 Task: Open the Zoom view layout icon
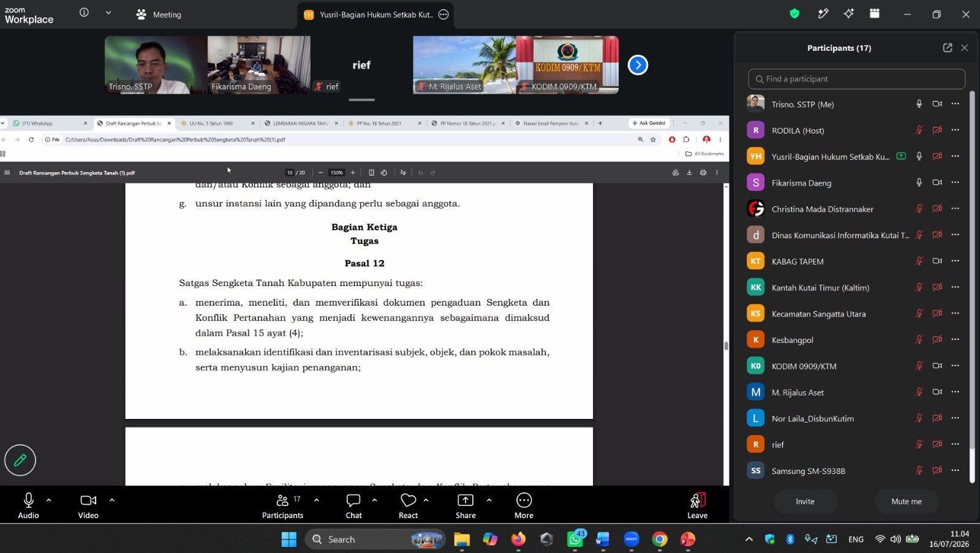point(875,13)
